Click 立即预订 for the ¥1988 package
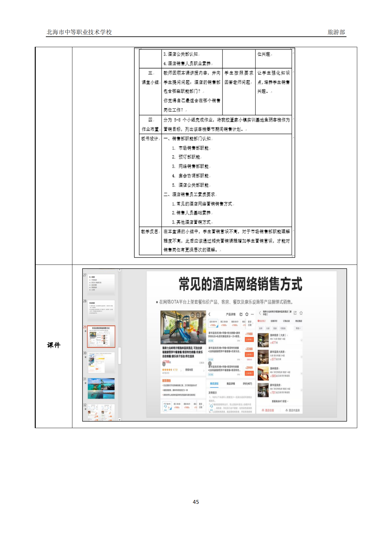The image size is (392, 555). pos(249,340)
